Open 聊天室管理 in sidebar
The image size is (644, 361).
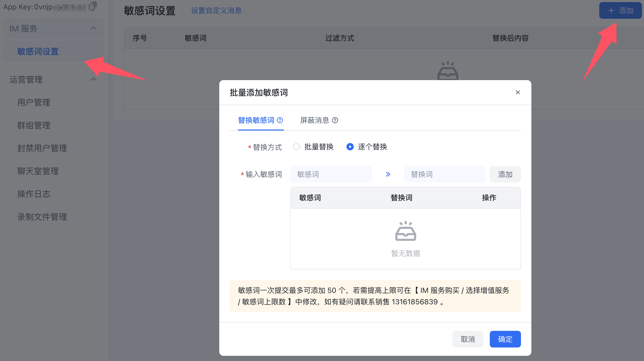tap(38, 171)
